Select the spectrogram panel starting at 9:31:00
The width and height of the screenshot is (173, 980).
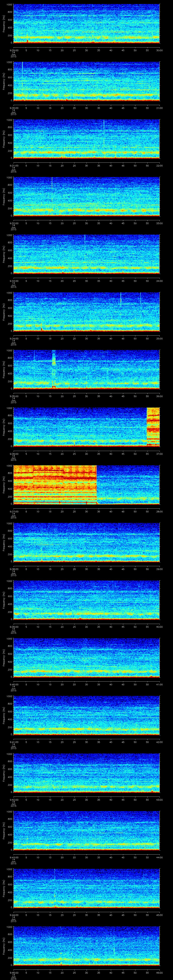pos(86,139)
